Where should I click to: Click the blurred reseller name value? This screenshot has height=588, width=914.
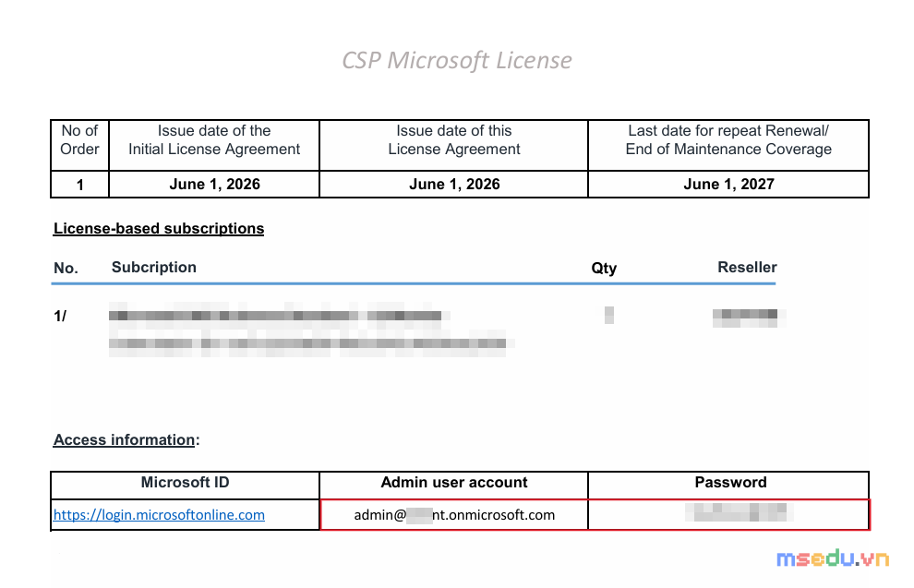(x=748, y=318)
